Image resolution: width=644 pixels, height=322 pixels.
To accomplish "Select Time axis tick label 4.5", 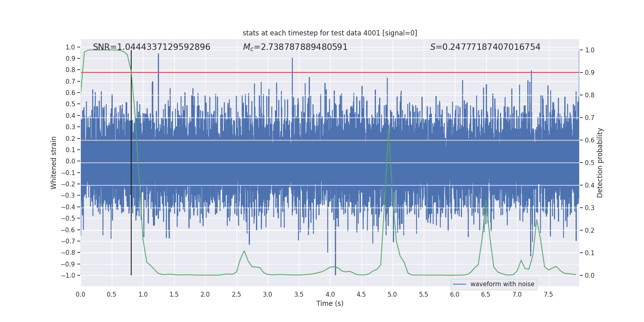I will pos(361,294).
